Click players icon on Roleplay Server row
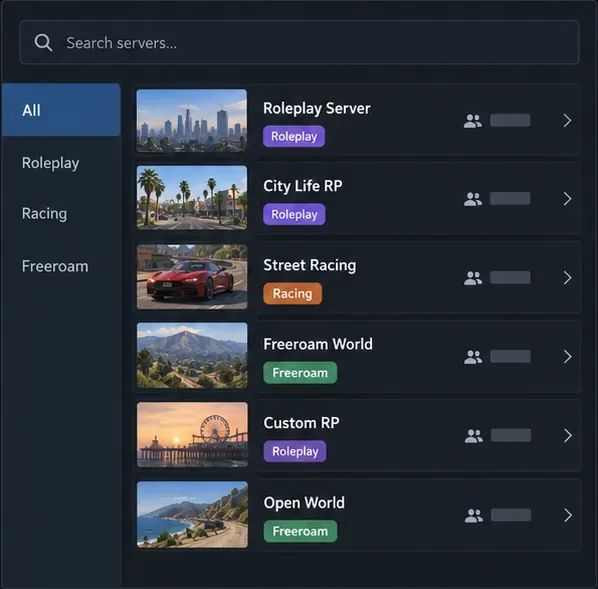 tap(473, 121)
